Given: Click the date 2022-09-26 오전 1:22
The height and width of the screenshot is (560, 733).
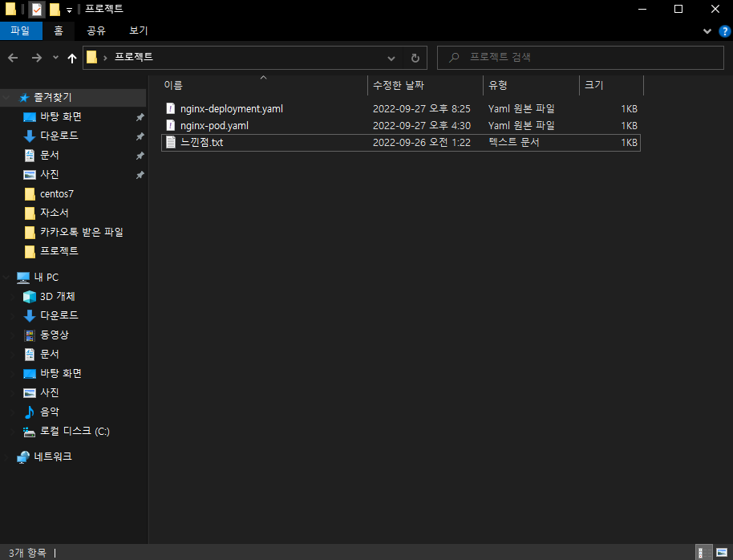Looking at the screenshot, I should [422, 143].
